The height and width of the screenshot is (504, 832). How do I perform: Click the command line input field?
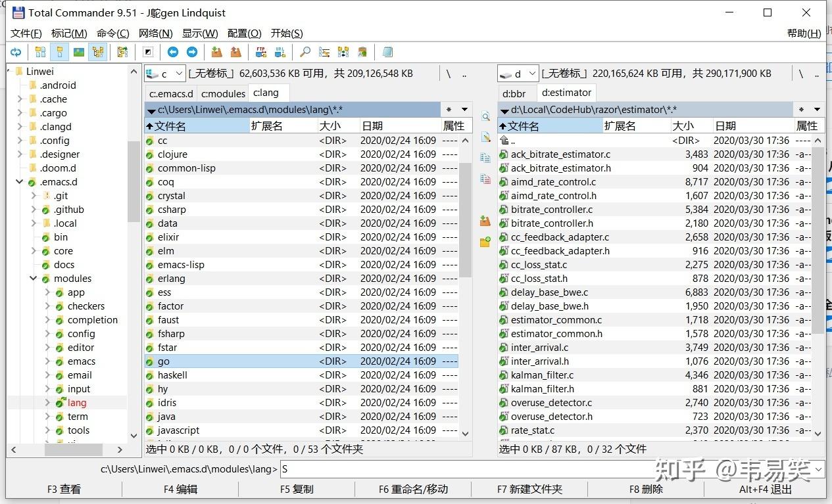point(552,469)
